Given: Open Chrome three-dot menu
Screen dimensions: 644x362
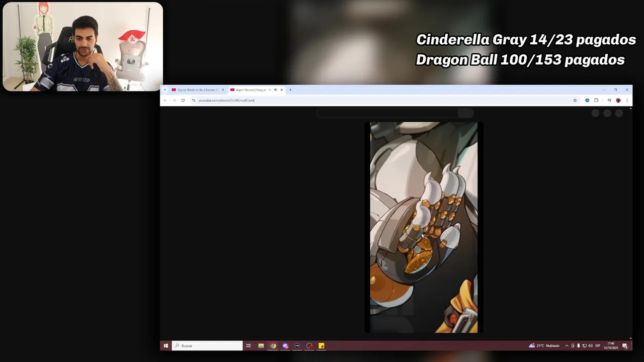Looking at the screenshot, I should tap(627, 100).
